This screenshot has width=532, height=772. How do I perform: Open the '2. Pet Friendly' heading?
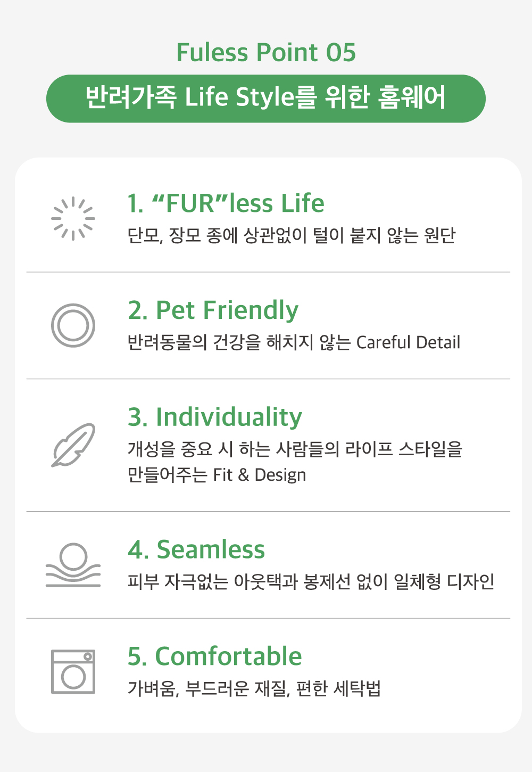click(213, 310)
